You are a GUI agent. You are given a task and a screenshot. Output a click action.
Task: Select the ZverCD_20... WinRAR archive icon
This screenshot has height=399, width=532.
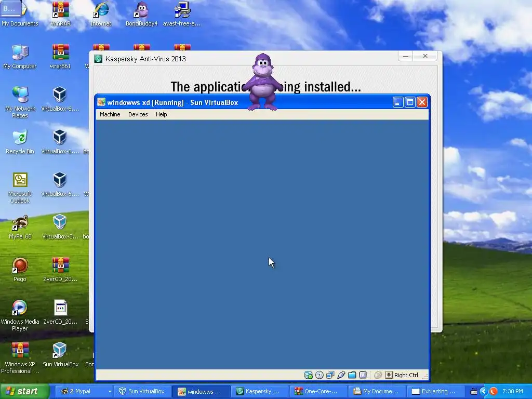pos(60,270)
